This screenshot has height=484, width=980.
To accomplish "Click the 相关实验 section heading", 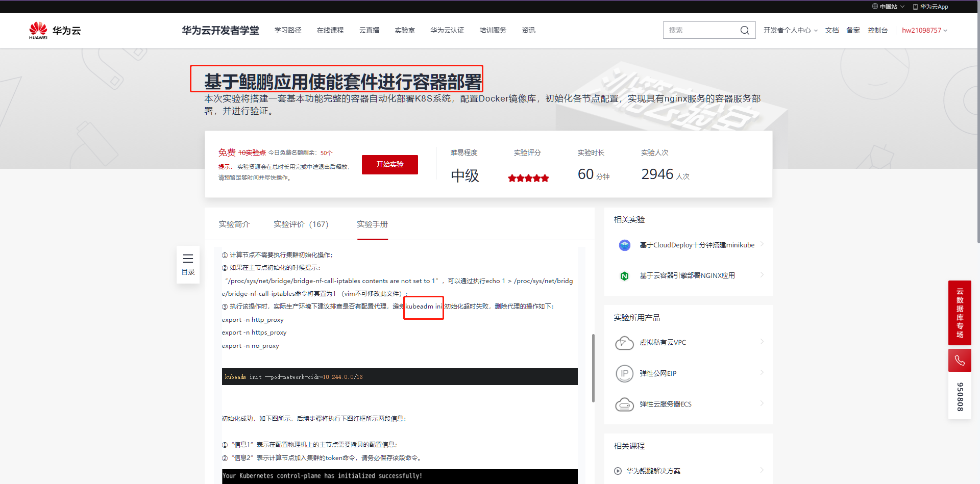I will click(629, 220).
